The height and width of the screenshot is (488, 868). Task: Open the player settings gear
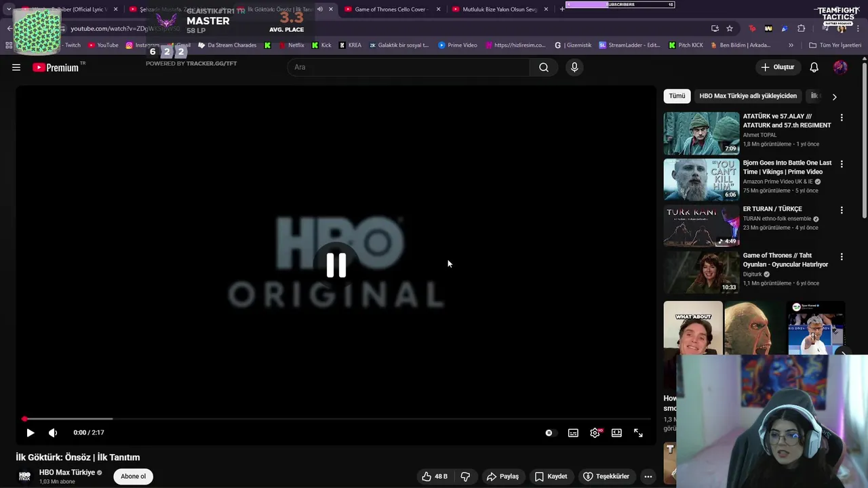tap(595, 432)
